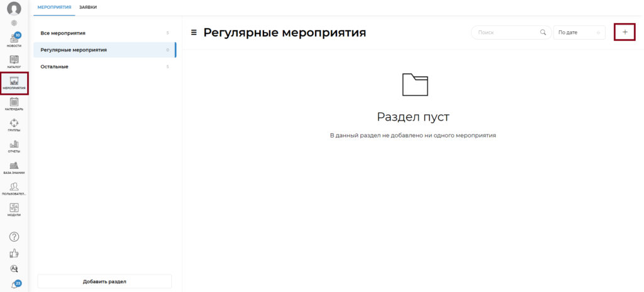Open settings gear under the avatar
The width and height of the screenshot is (644, 292).
click(14, 23)
